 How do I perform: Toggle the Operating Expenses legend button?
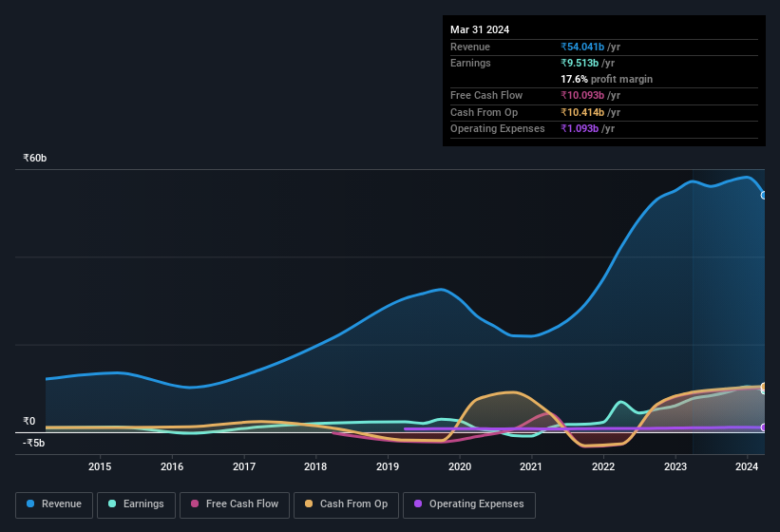(469, 504)
